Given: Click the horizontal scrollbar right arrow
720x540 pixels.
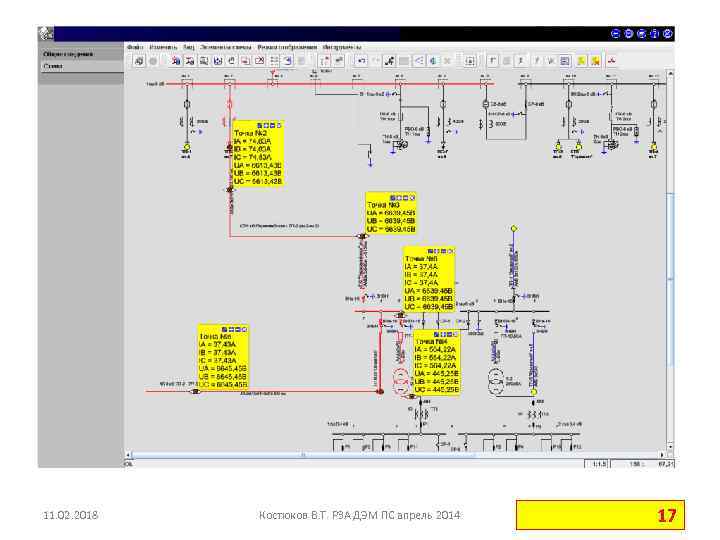Looking at the screenshot, I should point(663,455).
